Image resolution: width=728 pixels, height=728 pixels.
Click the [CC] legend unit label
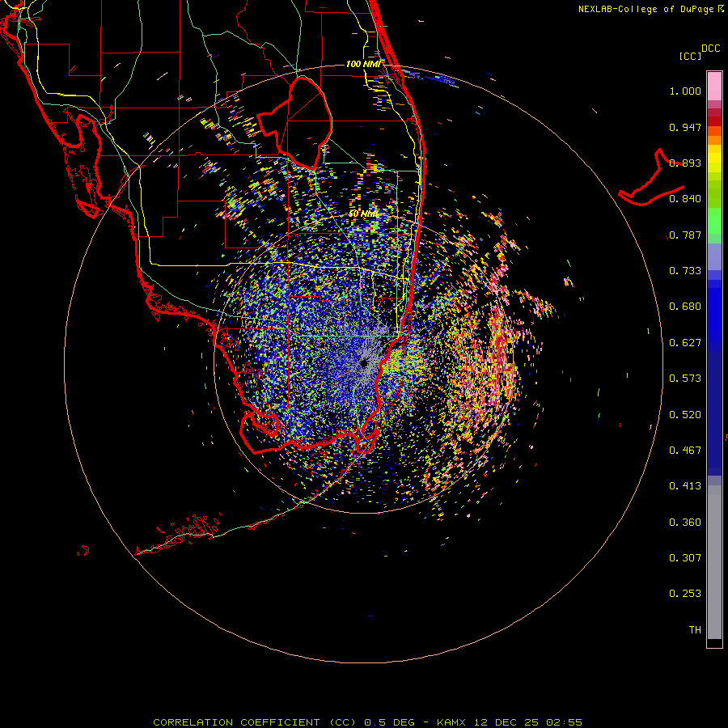tap(690, 57)
